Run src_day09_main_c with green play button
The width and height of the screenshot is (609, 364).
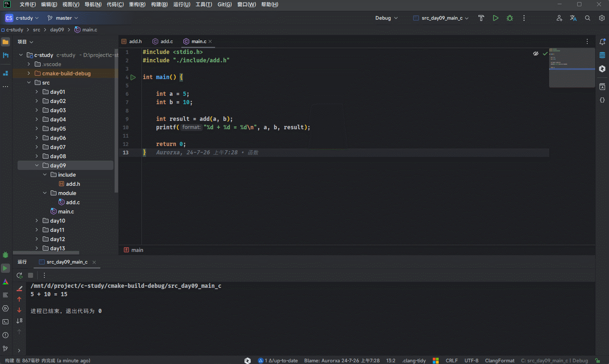tap(496, 18)
